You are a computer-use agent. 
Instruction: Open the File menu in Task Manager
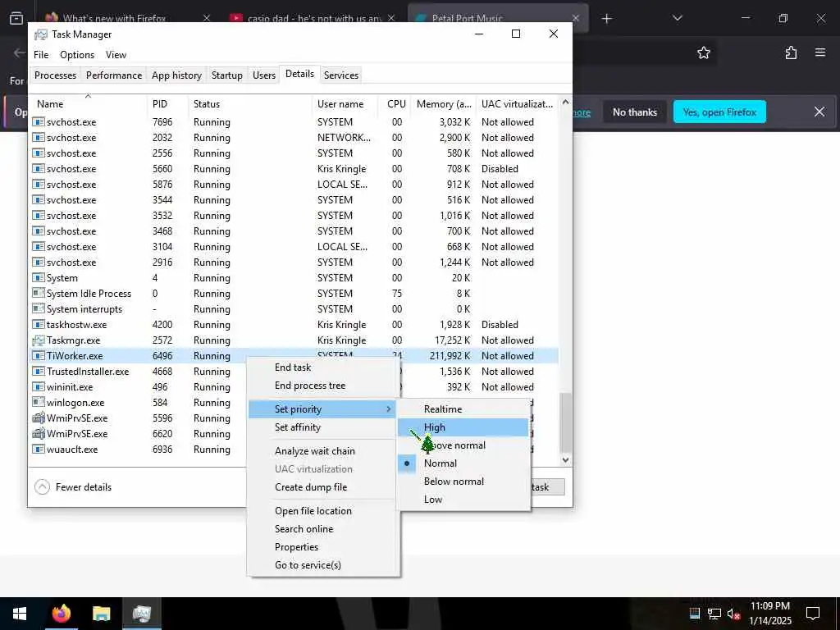pos(41,55)
